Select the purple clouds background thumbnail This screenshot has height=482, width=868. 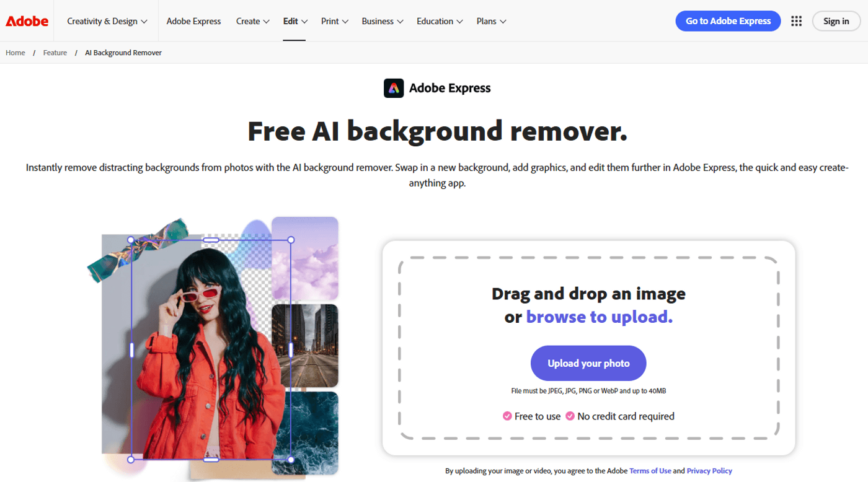click(x=305, y=258)
